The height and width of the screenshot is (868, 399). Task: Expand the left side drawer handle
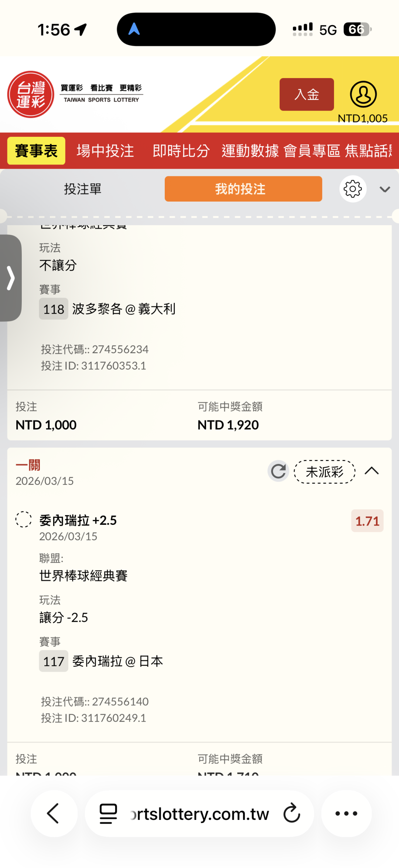click(11, 278)
